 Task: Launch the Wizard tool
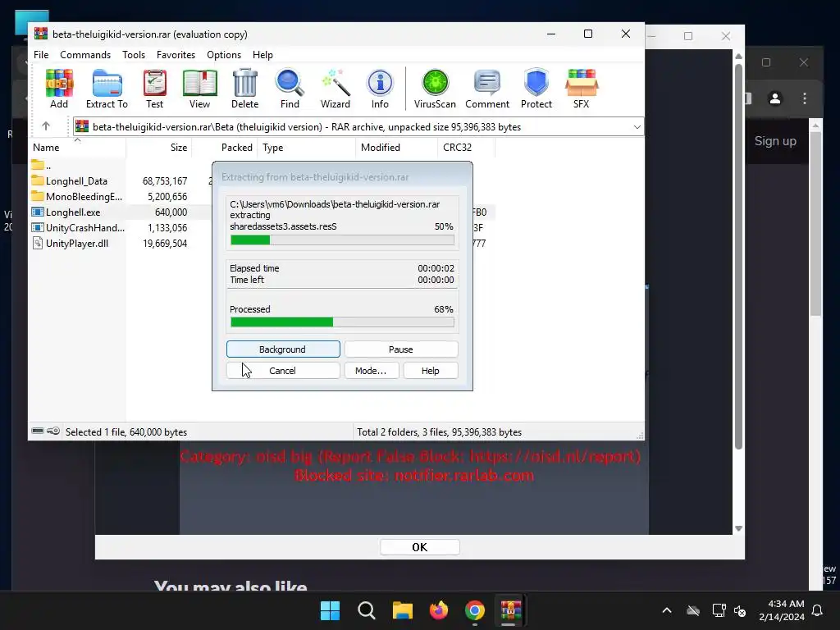pos(336,89)
